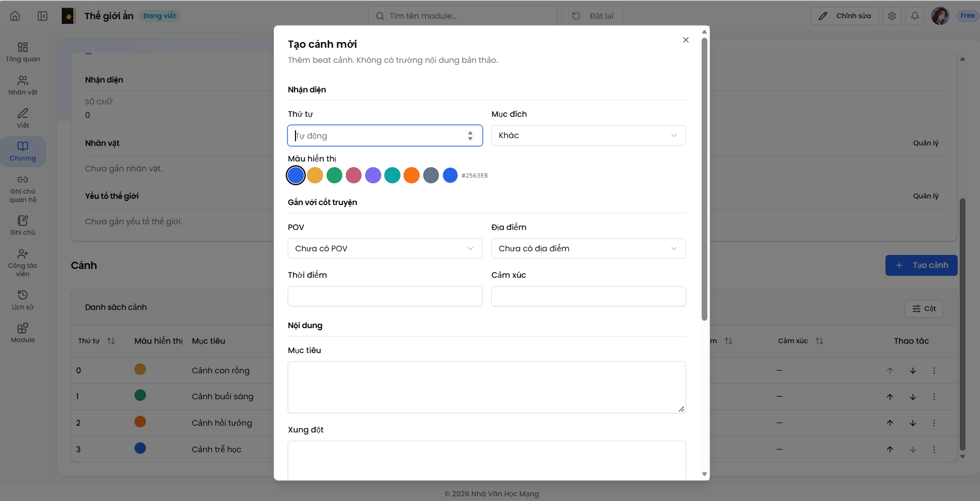
Task: Switch to the Viết section
Action: pyautogui.click(x=23, y=118)
